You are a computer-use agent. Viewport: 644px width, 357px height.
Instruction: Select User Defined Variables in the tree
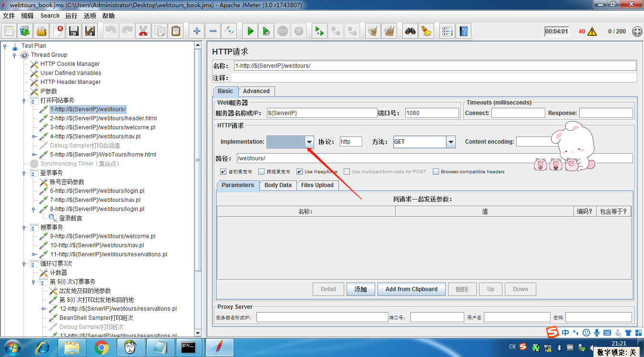pyautogui.click(x=71, y=73)
